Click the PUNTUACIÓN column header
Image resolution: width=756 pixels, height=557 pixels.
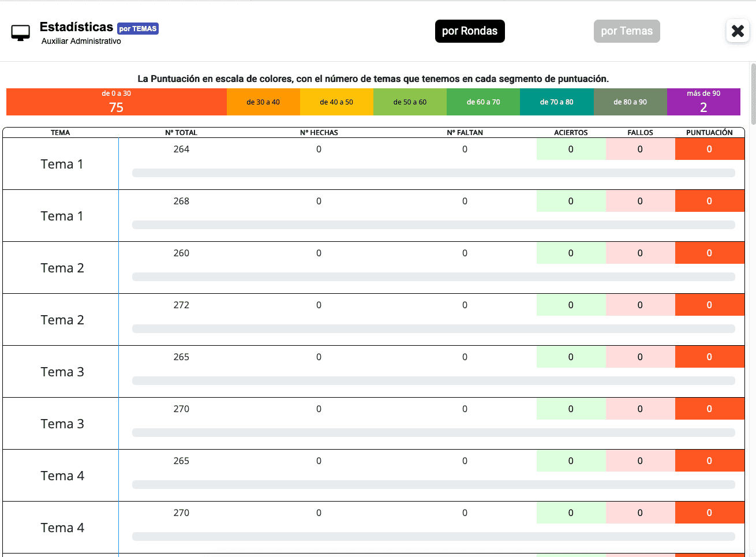point(709,133)
